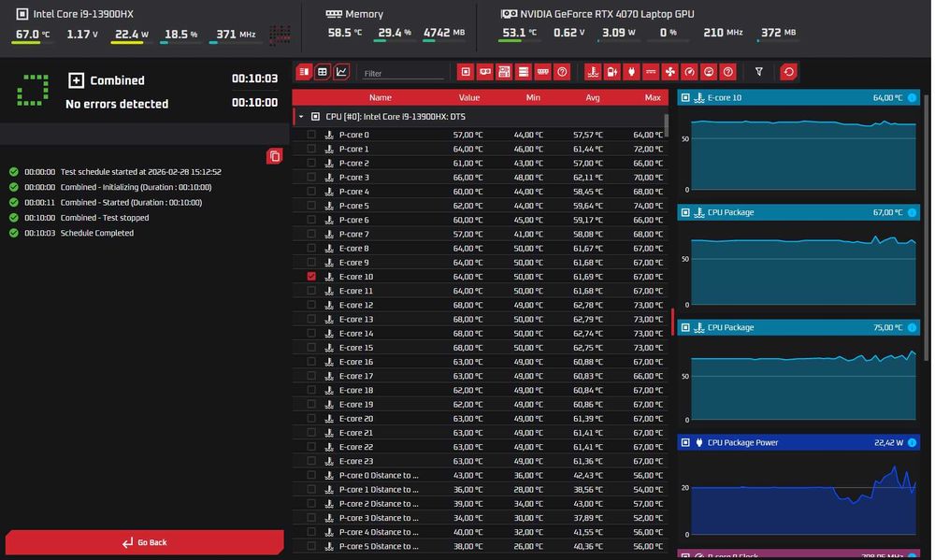The image size is (935, 560).
Task: Toggle the CPU sensor filter icon
Action: coord(466,72)
